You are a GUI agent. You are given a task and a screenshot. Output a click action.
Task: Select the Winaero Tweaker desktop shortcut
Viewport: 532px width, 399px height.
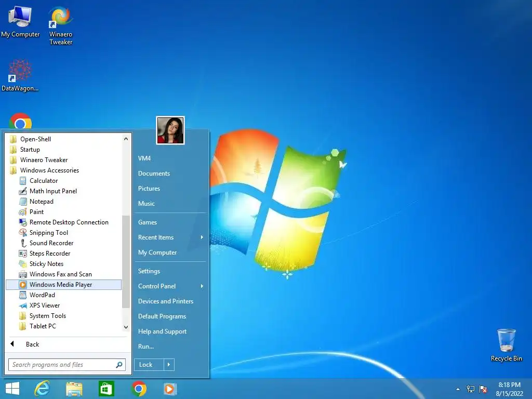(x=61, y=26)
